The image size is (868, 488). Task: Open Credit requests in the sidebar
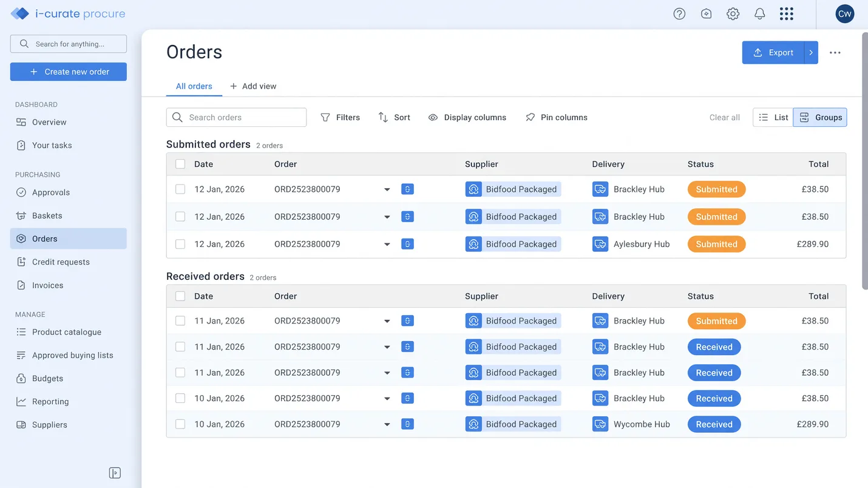tap(68, 262)
